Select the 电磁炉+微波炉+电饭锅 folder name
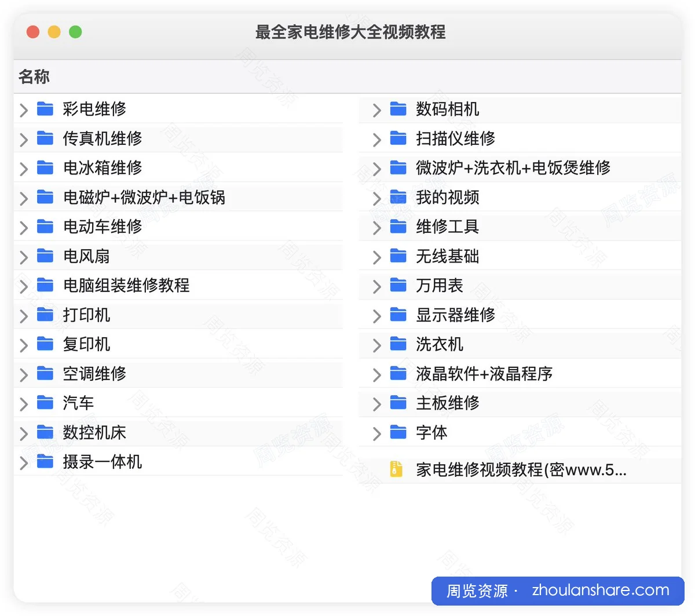Image resolution: width=695 pixels, height=616 pixels. pyautogui.click(x=144, y=197)
